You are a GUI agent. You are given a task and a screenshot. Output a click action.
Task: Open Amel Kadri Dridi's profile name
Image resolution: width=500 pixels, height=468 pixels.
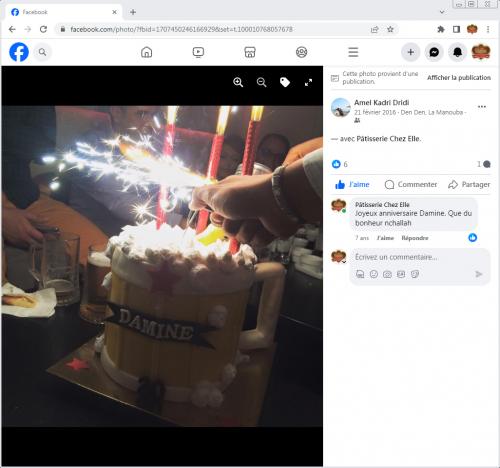click(x=382, y=102)
